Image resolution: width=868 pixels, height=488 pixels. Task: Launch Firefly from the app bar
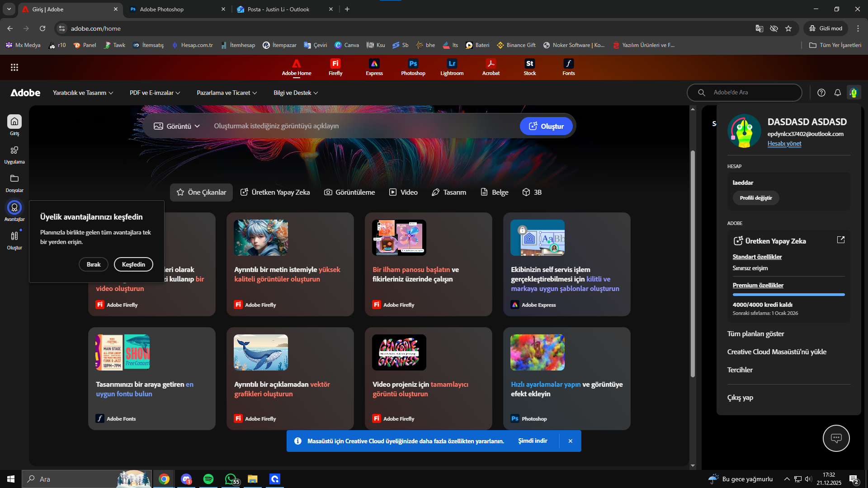tap(335, 67)
